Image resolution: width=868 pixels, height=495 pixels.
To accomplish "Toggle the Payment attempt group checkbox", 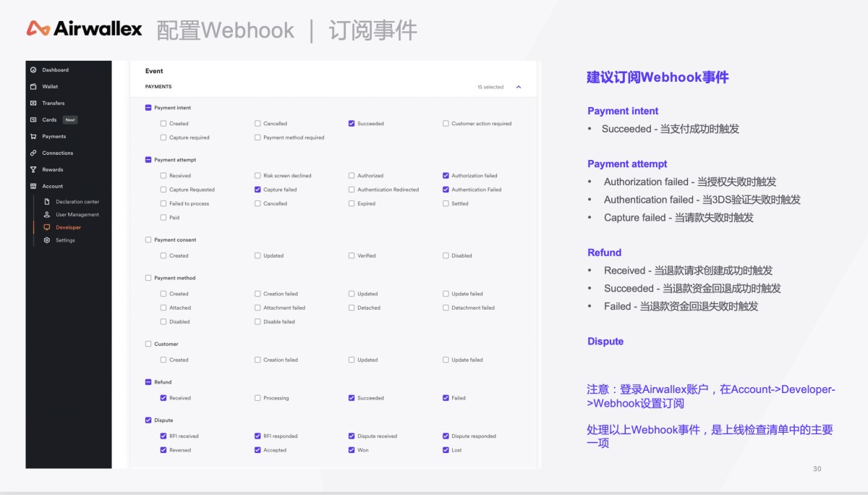I will 148,160.
